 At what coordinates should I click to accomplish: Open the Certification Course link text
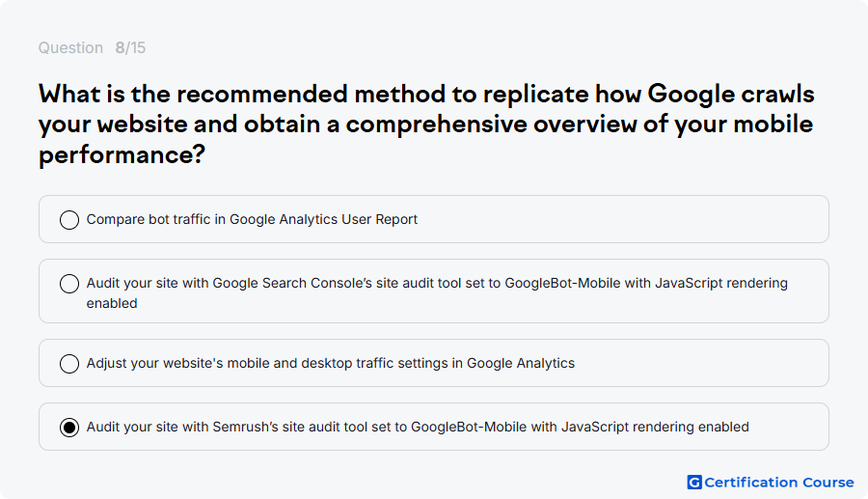pos(779,483)
